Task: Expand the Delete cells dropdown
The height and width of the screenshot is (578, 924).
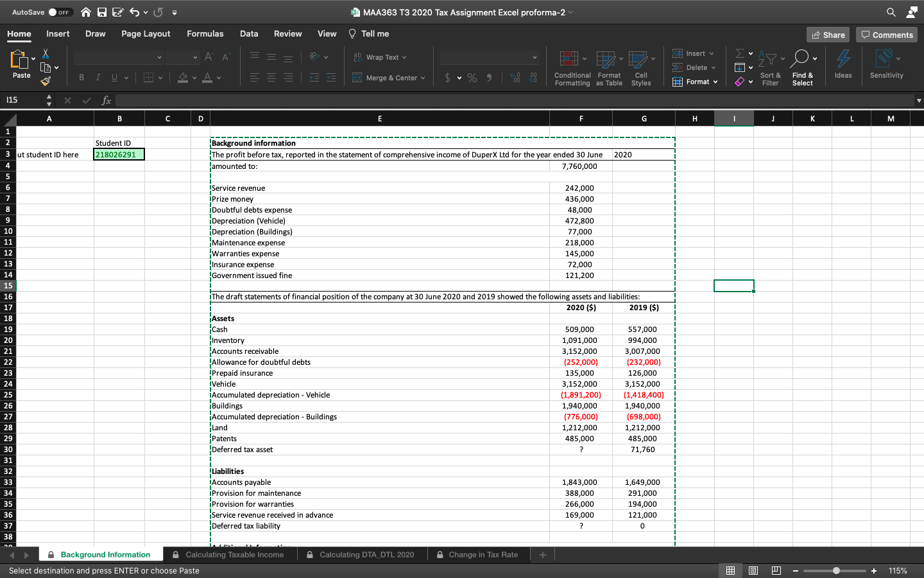Action: [x=714, y=67]
